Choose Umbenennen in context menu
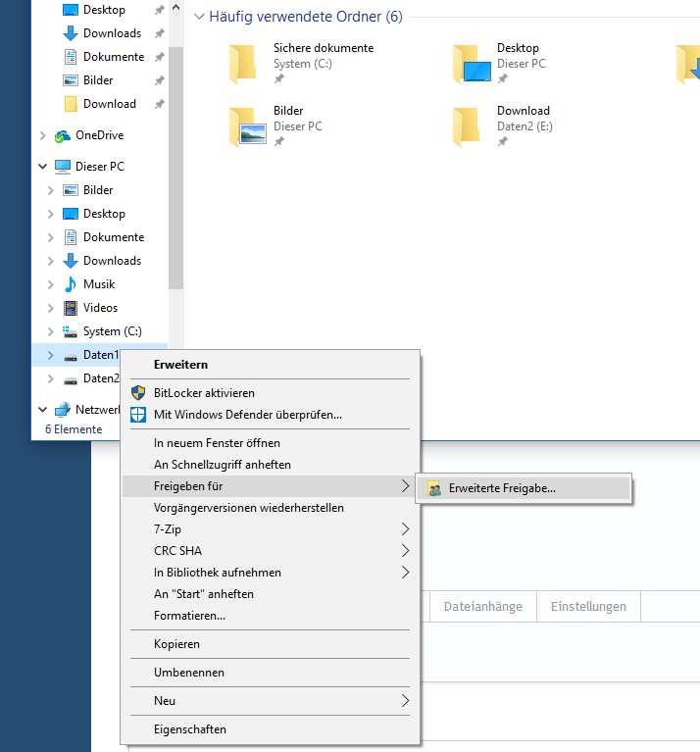 271,673
